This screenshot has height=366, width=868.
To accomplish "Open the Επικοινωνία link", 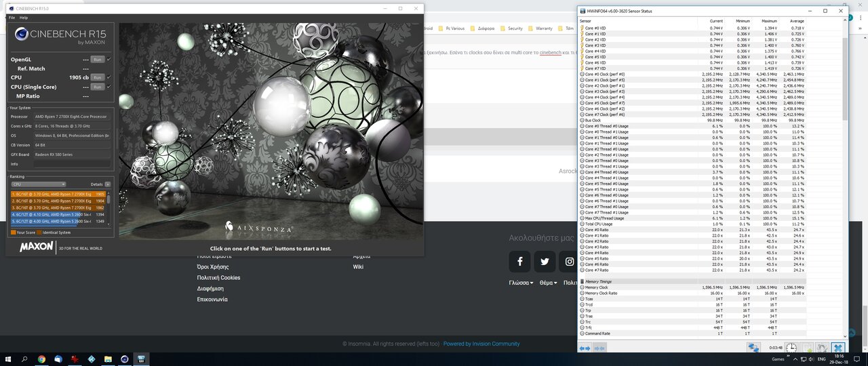I will pos(212,300).
